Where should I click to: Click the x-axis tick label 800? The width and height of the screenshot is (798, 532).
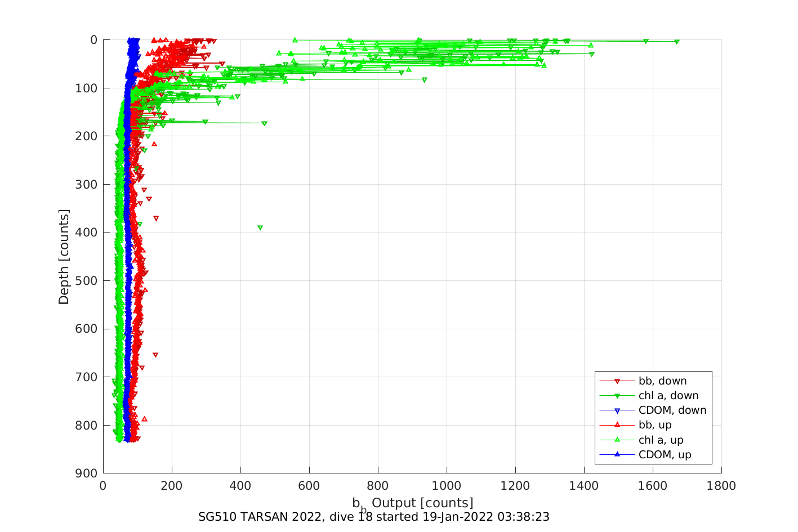(x=378, y=486)
